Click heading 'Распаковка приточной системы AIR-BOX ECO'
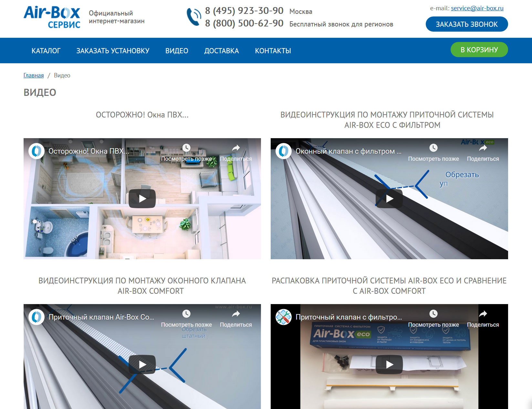The height and width of the screenshot is (409, 532). tap(389, 286)
